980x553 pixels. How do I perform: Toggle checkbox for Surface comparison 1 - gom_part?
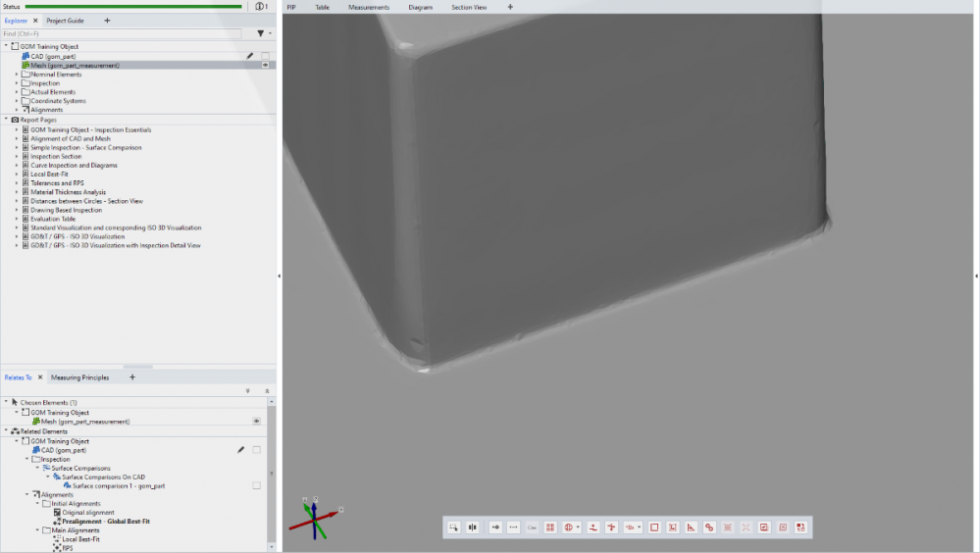point(256,485)
